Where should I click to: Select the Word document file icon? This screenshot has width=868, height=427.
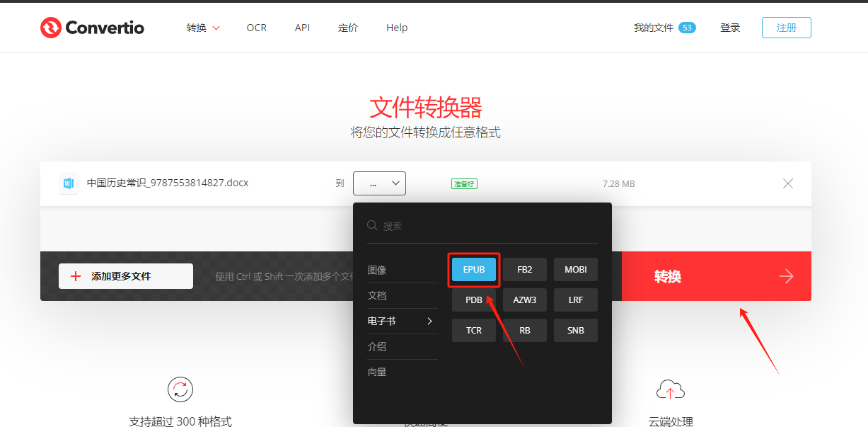coord(68,183)
